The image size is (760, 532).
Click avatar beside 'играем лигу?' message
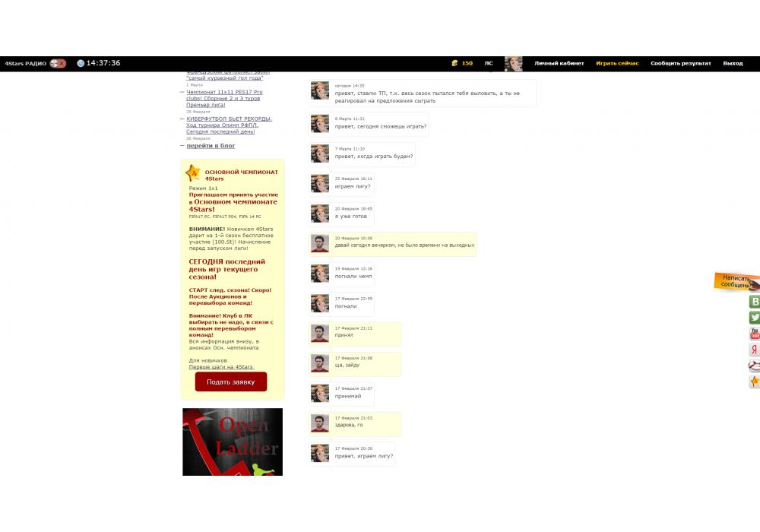point(320,184)
